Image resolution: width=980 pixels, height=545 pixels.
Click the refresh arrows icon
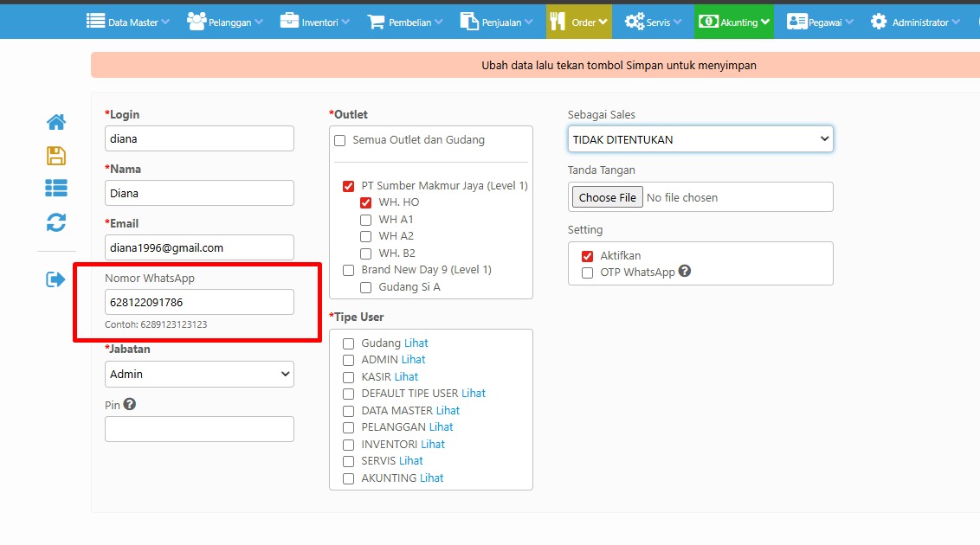coord(56,222)
